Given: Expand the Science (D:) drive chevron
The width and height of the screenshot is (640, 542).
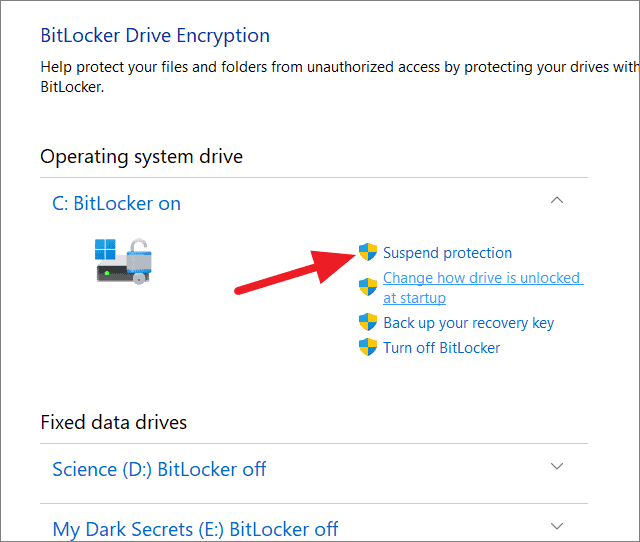Looking at the screenshot, I should 557,466.
